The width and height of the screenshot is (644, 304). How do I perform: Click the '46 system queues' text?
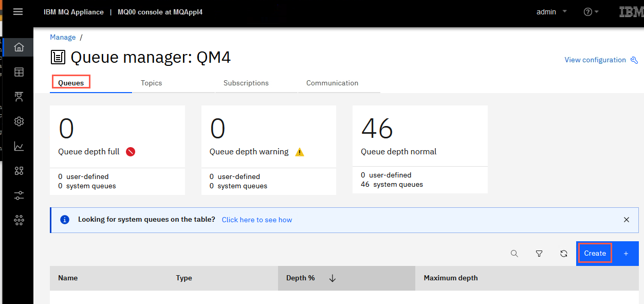click(392, 184)
